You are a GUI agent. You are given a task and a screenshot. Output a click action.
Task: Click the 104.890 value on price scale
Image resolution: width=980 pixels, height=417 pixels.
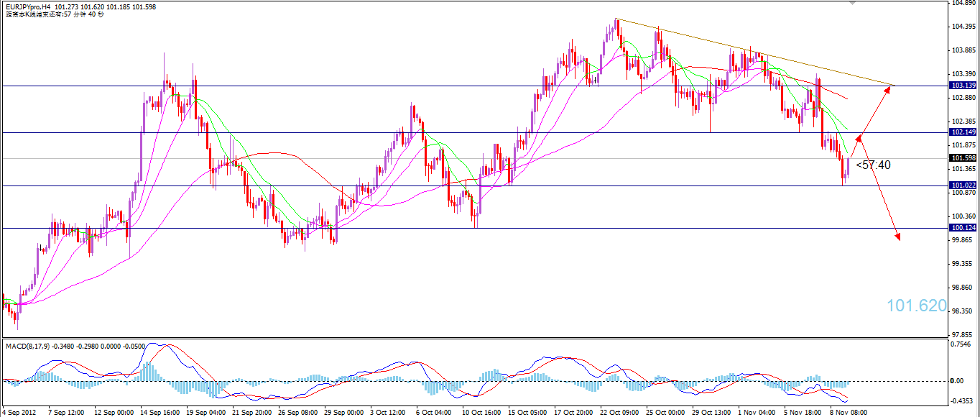[x=963, y=3]
